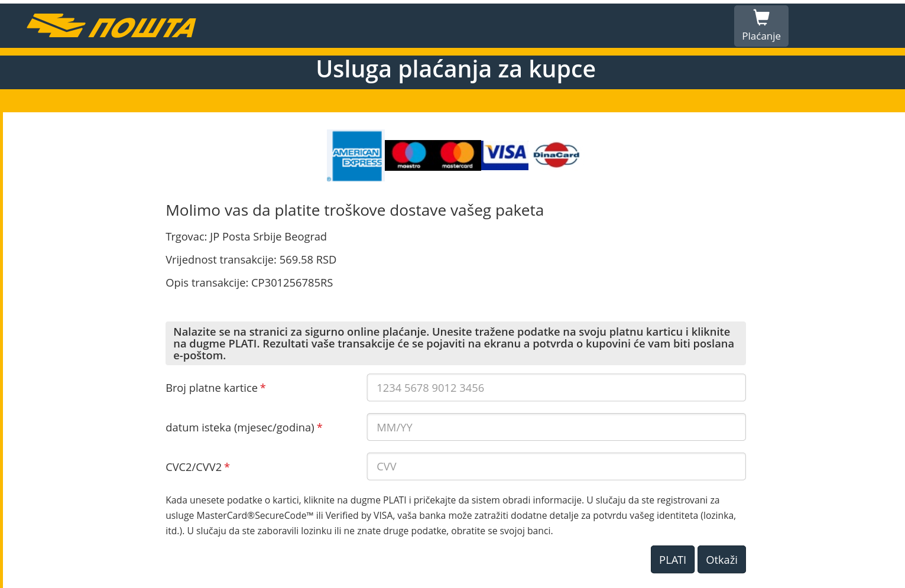This screenshot has width=905, height=588.
Task: Pick the Mastercard logo
Action: [458, 155]
